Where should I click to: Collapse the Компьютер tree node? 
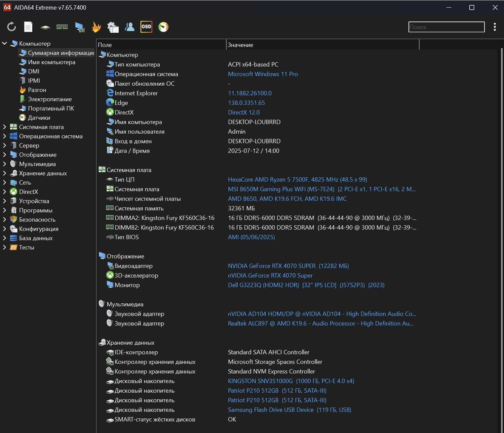pos(5,43)
